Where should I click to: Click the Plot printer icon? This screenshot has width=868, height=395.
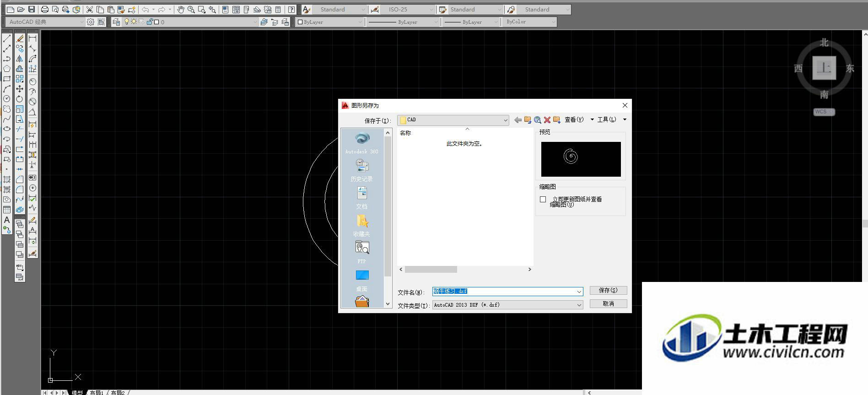45,9
